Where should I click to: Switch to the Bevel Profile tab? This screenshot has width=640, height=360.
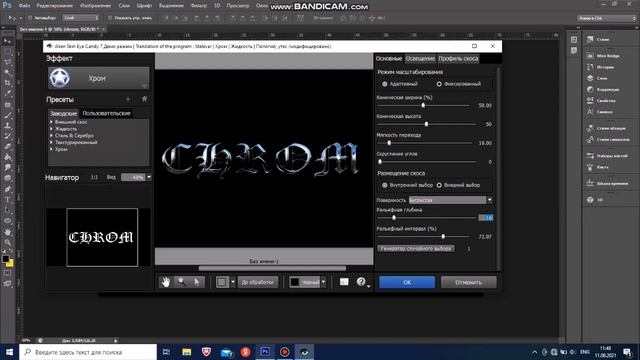458,58
